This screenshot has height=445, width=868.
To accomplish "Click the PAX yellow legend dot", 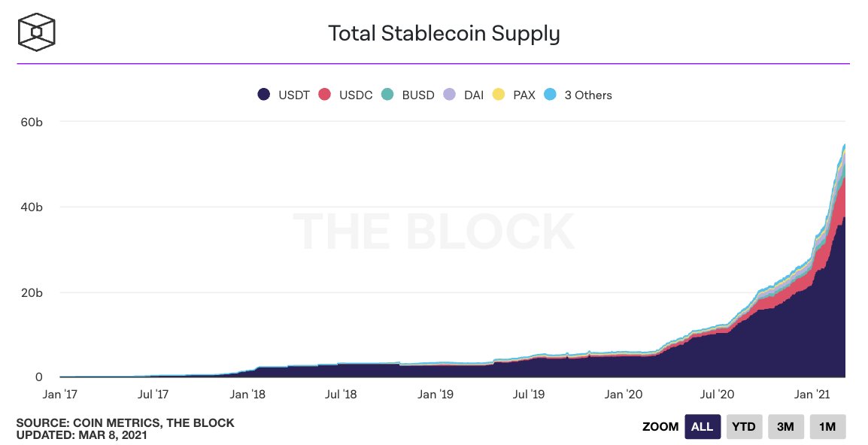I will click(x=498, y=95).
